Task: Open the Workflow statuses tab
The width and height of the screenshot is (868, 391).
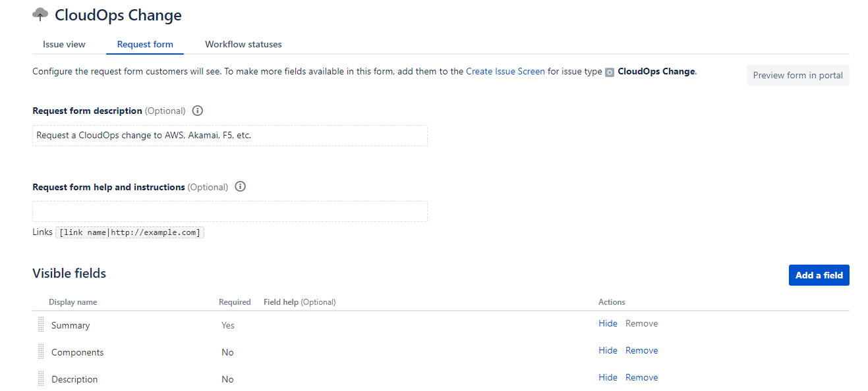Action: pos(243,44)
